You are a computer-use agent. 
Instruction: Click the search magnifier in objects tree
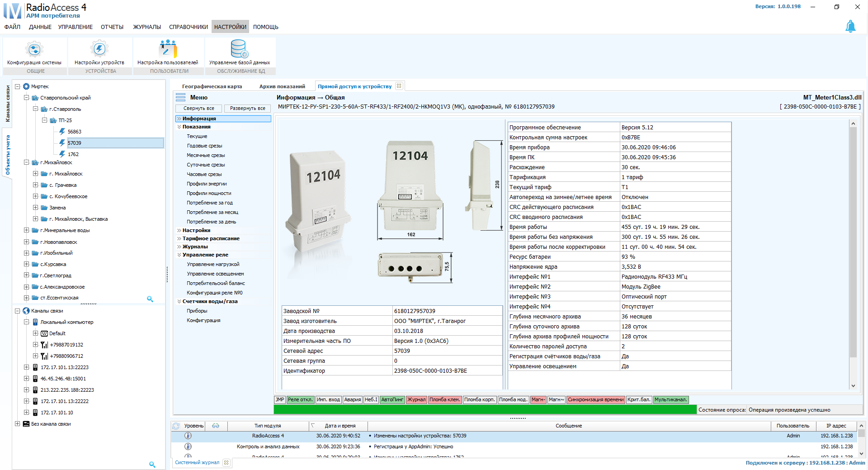click(x=150, y=299)
